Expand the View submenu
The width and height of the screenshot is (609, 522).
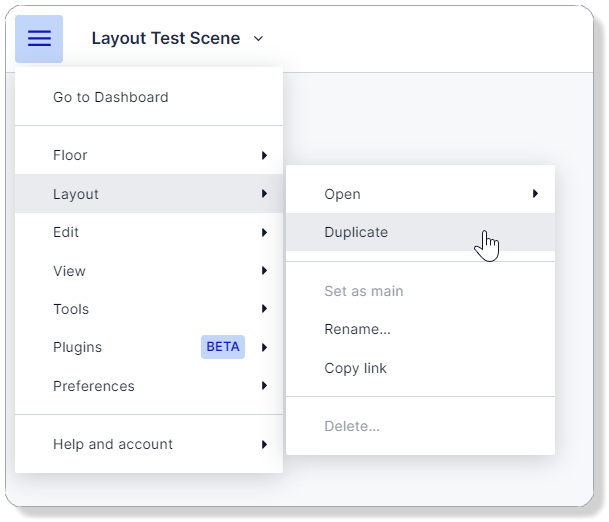coord(69,271)
